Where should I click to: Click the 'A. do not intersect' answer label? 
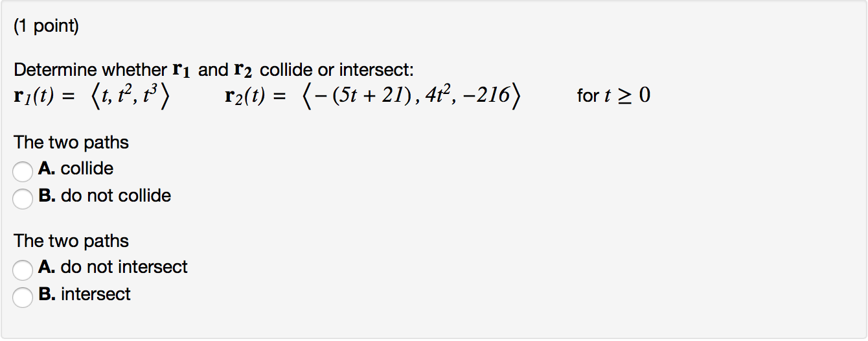[x=113, y=267]
